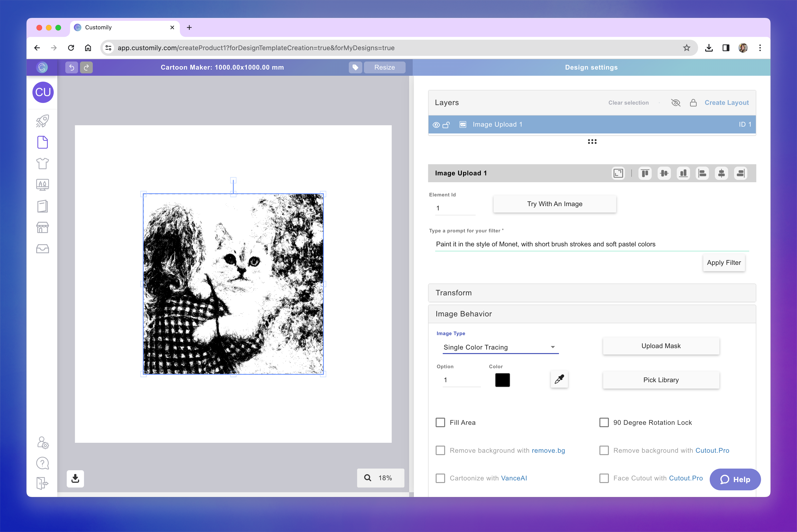Open the Image Type dropdown

tap(500, 347)
